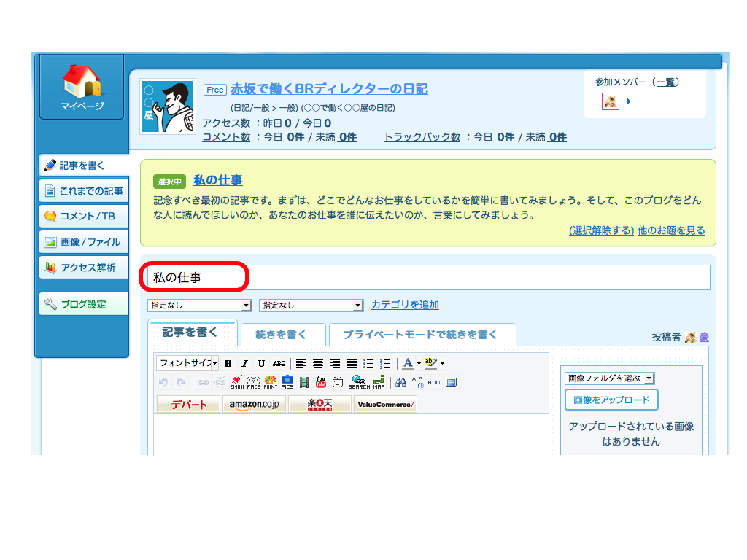The height and width of the screenshot is (560, 747).
Task: Open the FACE emoticon picker
Action: point(253,382)
